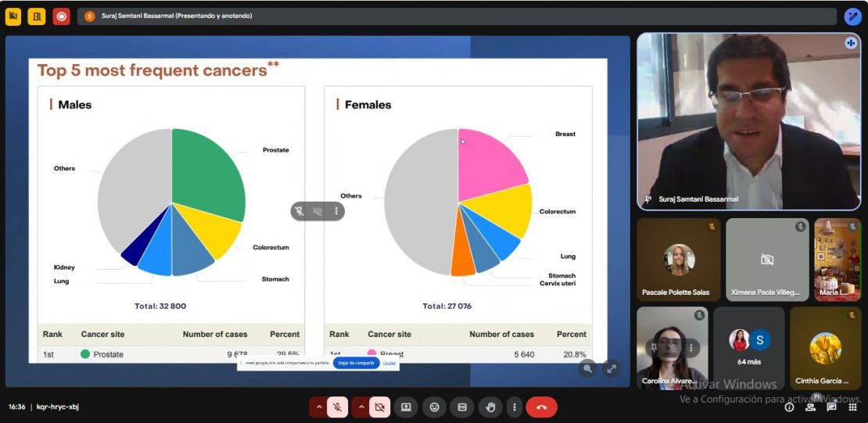Unmute the microphone in the call bar
Viewport: 868px width, 423px height.
tap(337, 407)
